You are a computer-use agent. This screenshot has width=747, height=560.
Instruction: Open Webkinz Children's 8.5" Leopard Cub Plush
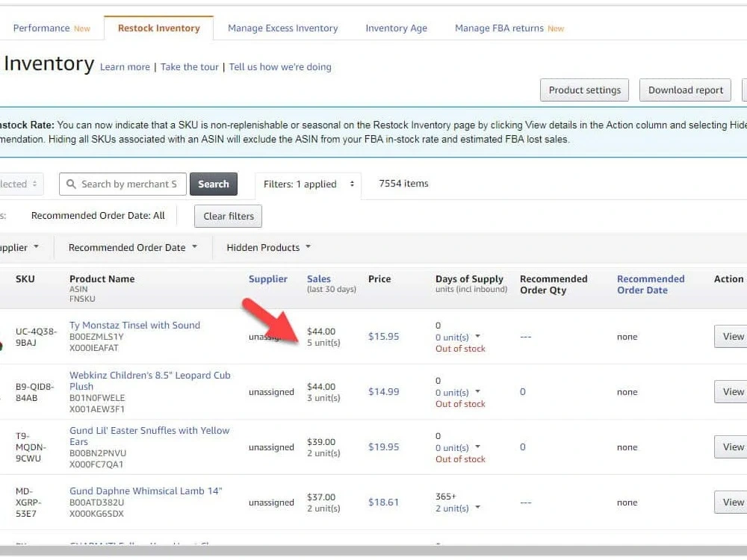(x=149, y=381)
